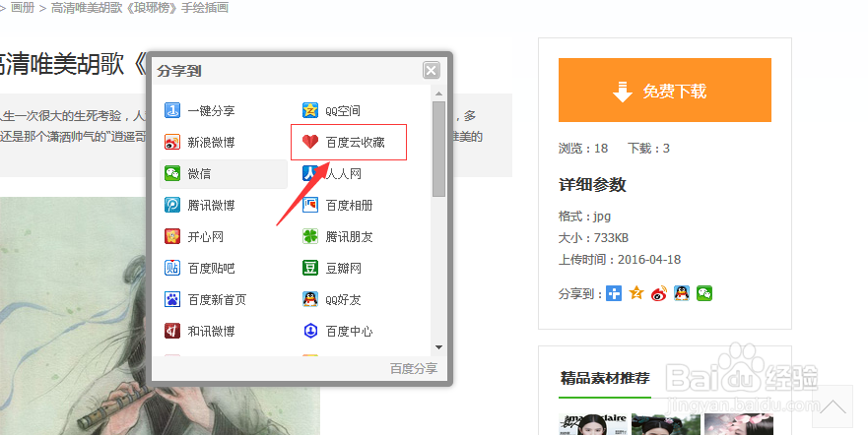Select the 百度中心 text option
This screenshot has height=435, width=868.
[x=350, y=332]
